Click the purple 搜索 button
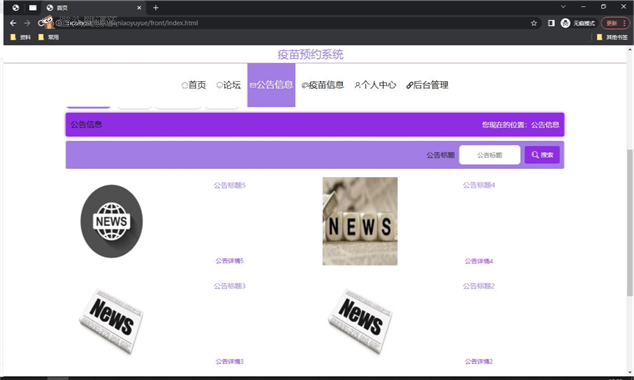The image size is (634, 380). click(542, 155)
